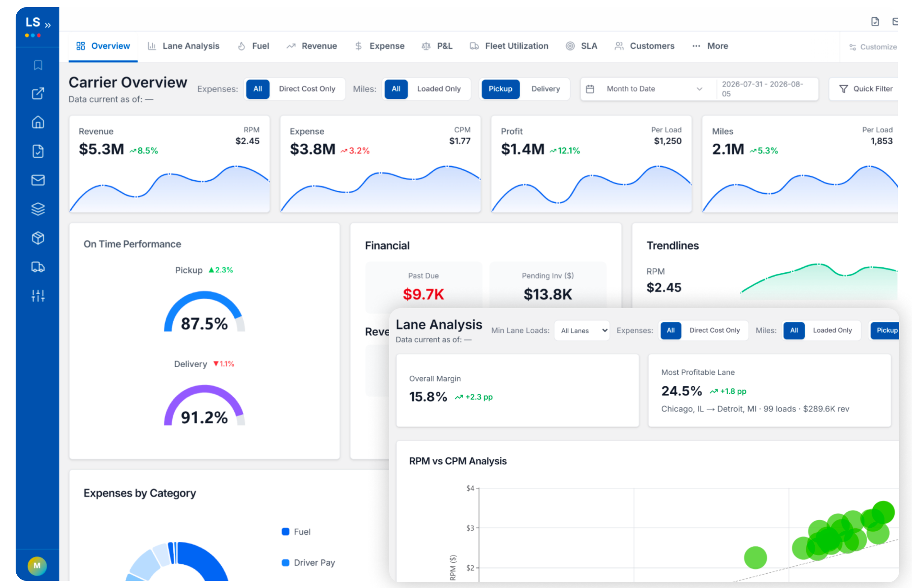
Task: Switch to the Expense tab
Action: (380, 46)
